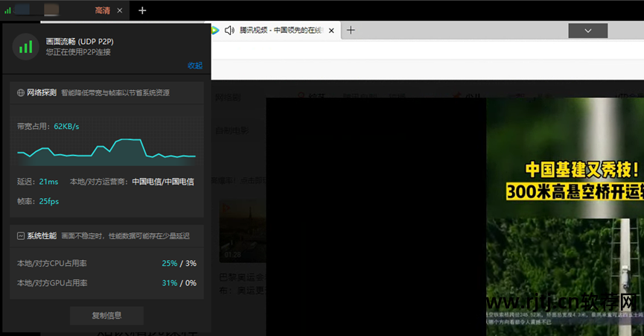This screenshot has height=336, width=644.
Task: Mute the 腾讯视频 browser tab audio
Action: (x=229, y=30)
